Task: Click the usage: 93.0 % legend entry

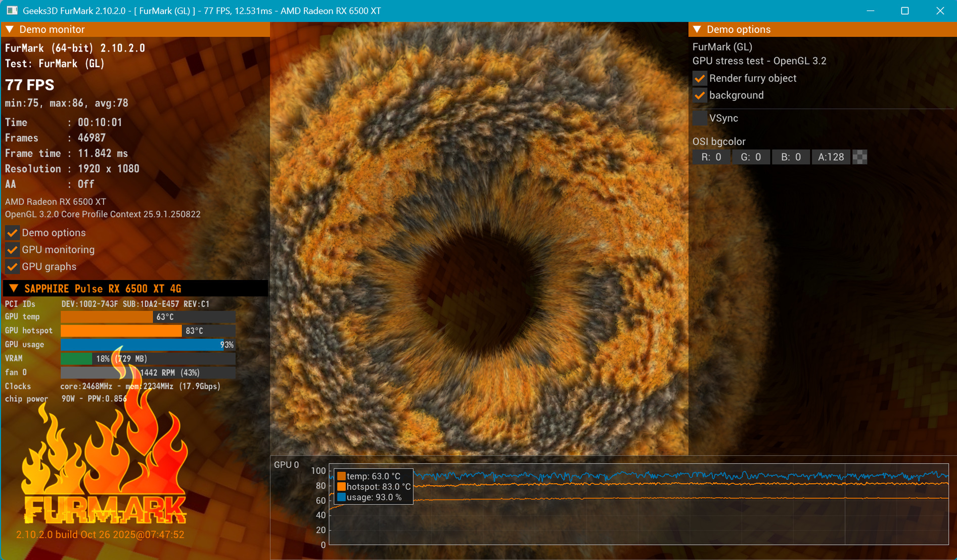Action: tap(370, 497)
